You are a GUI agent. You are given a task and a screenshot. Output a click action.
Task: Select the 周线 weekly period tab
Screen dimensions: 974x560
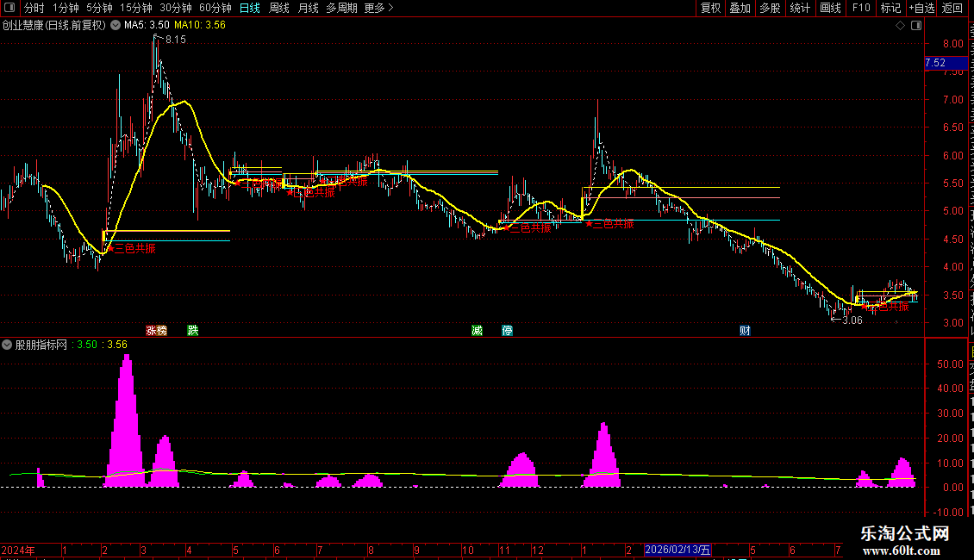(x=279, y=8)
